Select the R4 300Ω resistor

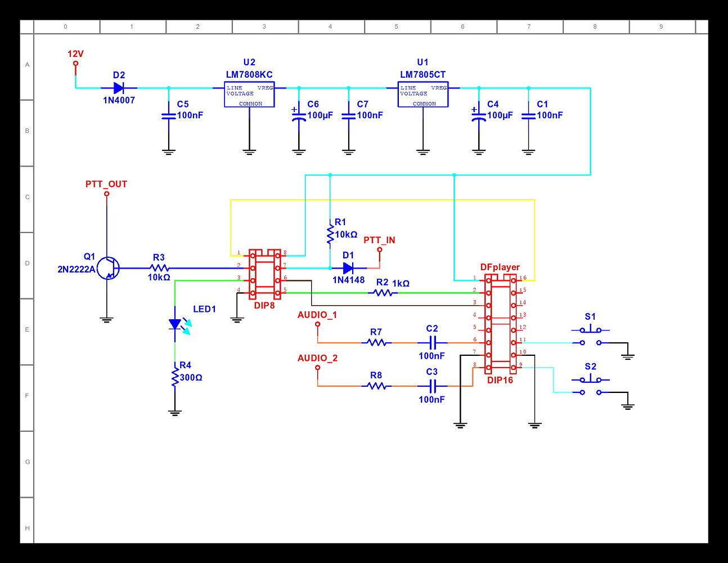175,376
